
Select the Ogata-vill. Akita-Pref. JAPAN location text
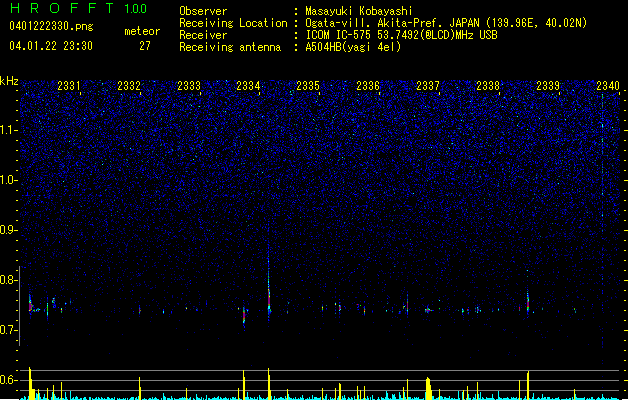tap(446, 23)
